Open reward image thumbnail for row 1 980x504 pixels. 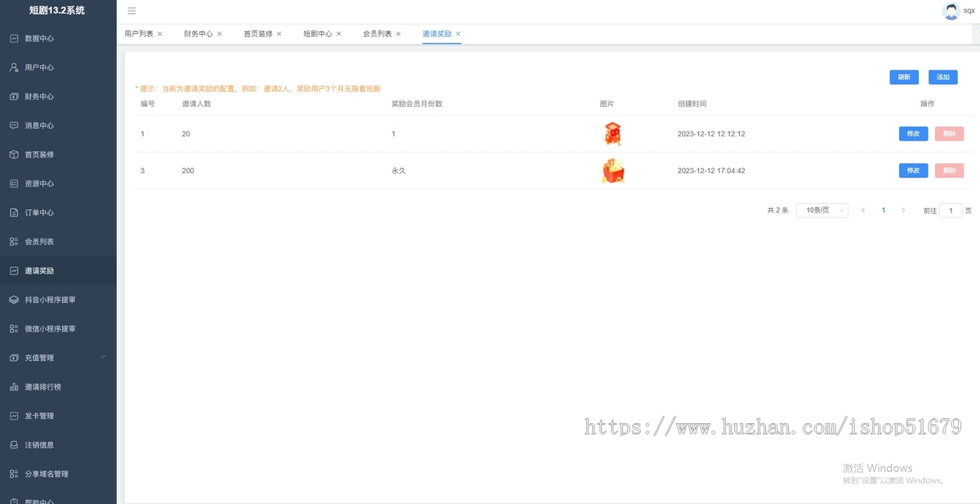[612, 134]
